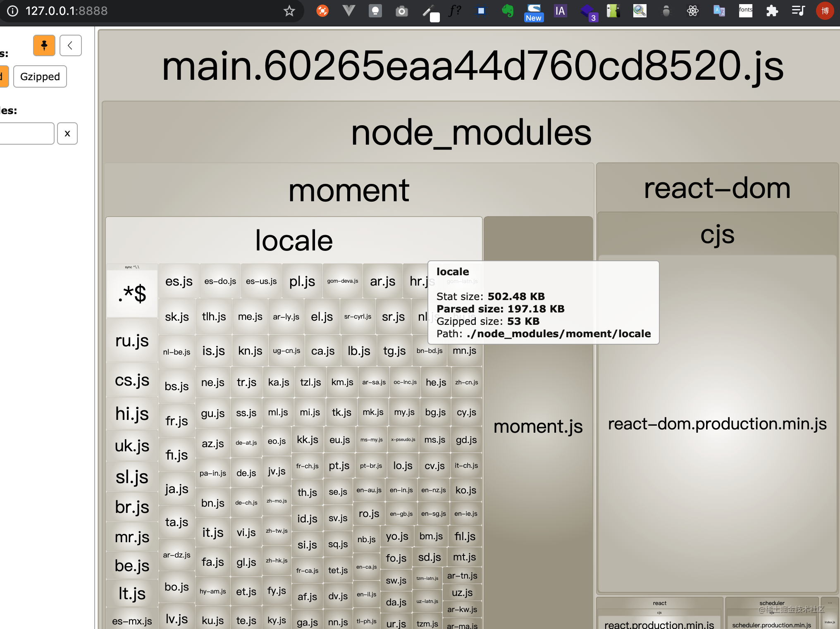The width and height of the screenshot is (840, 629).
Task: Open the media playlist control icon
Action: point(798,11)
